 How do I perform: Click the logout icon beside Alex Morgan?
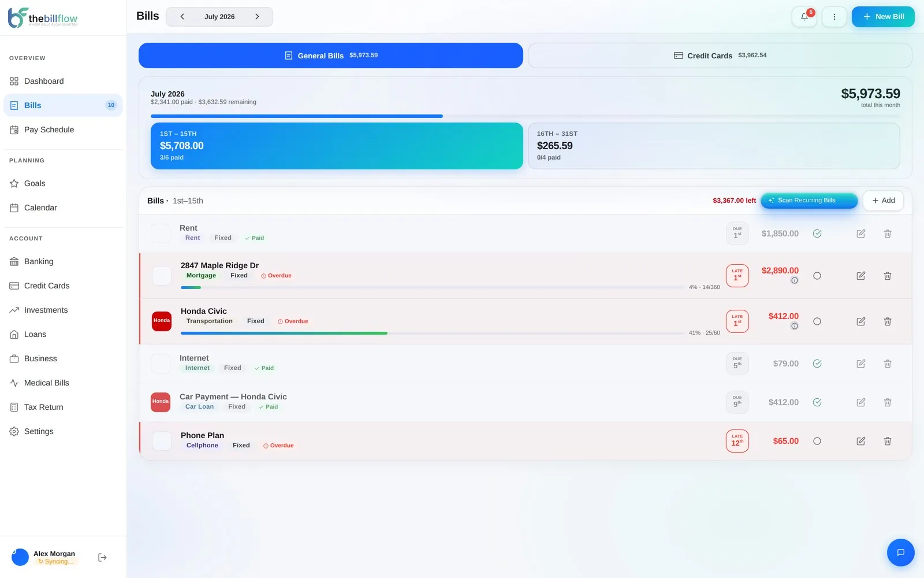102,557
